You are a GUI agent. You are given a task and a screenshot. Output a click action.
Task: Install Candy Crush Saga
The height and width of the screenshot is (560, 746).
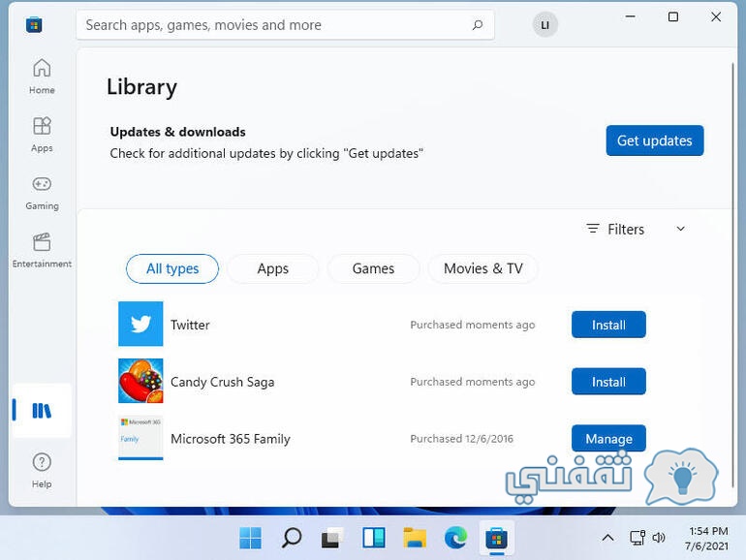pos(608,382)
